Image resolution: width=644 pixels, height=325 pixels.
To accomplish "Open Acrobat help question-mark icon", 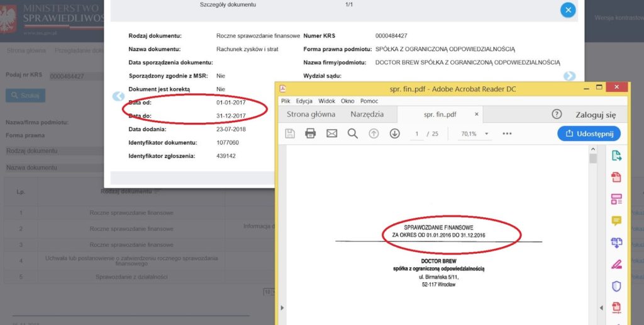I will [557, 115].
